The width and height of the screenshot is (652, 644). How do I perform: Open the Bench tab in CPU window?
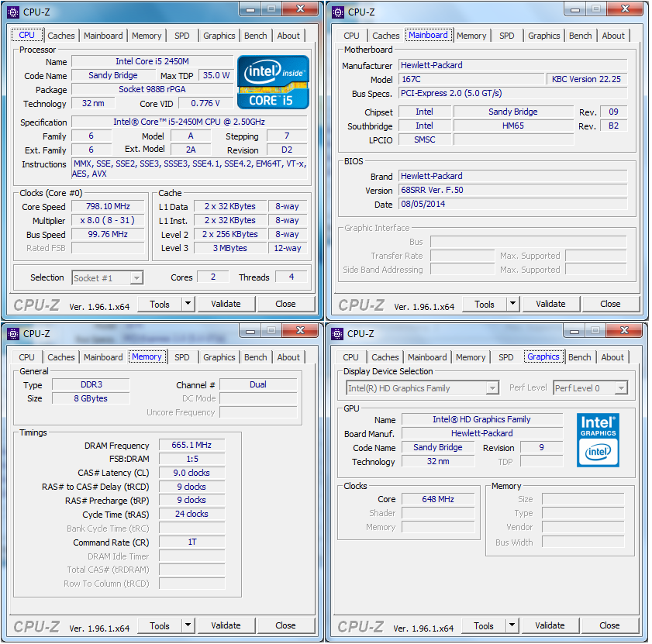coord(255,36)
